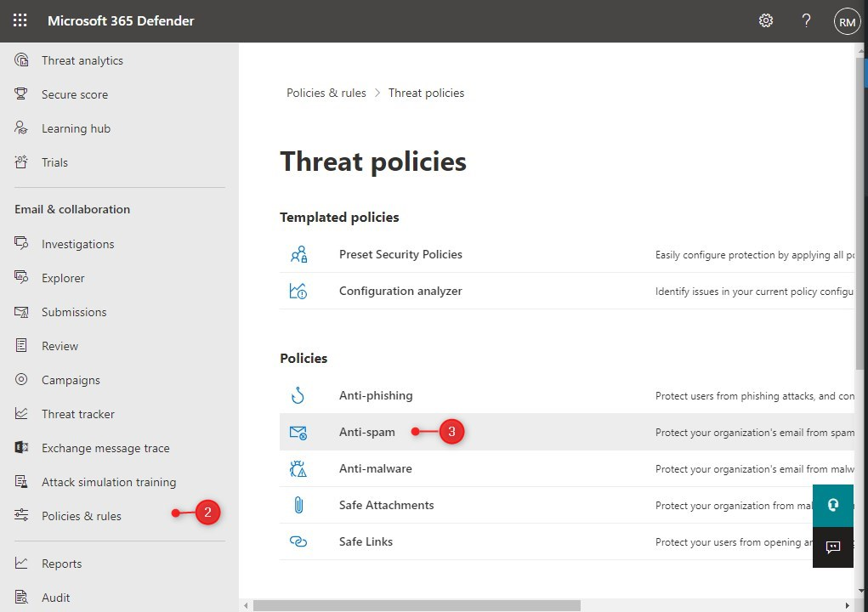
Task: Open the Anti-spam policy
Action: click(367, 432)
